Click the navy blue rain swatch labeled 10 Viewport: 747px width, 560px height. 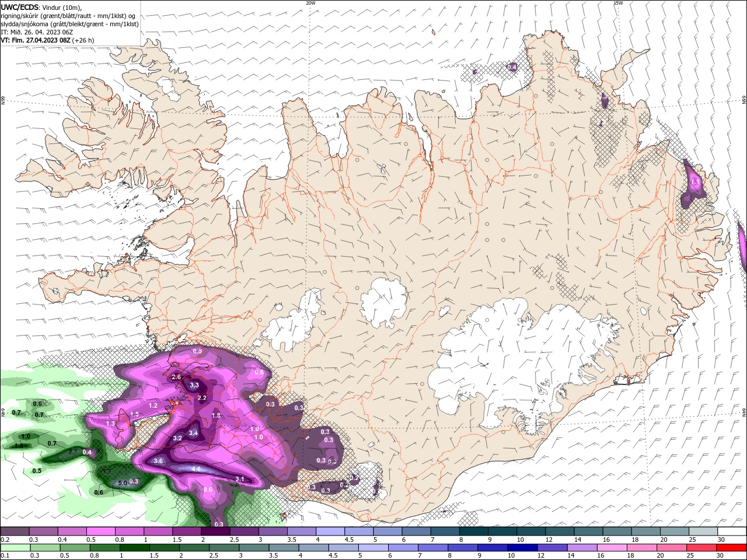[521, 548]
